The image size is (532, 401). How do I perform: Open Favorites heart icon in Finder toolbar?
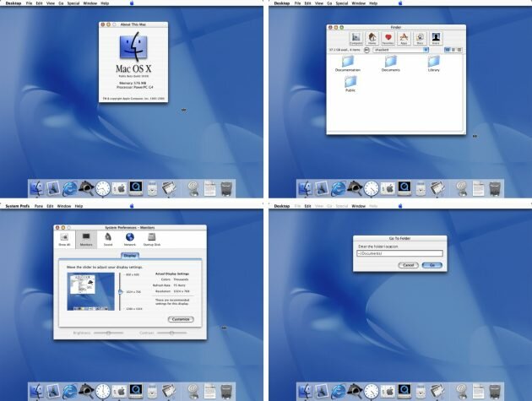(388, 38)
